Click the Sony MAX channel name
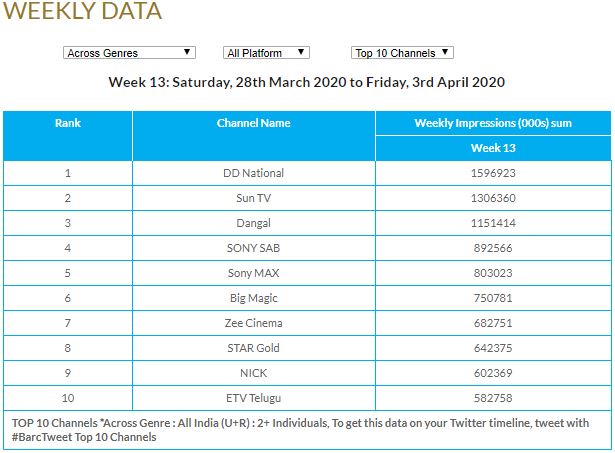 pyautogui.click(x=254, y=273)
